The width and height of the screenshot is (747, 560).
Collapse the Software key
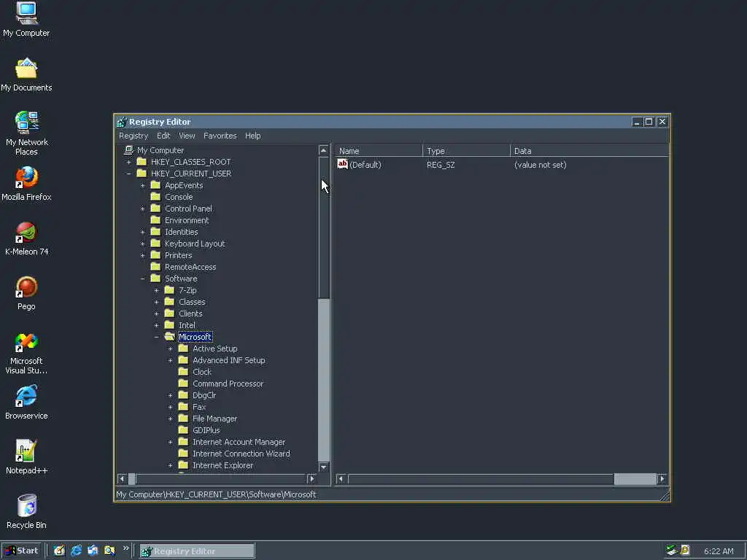click(x=142, y=279)
